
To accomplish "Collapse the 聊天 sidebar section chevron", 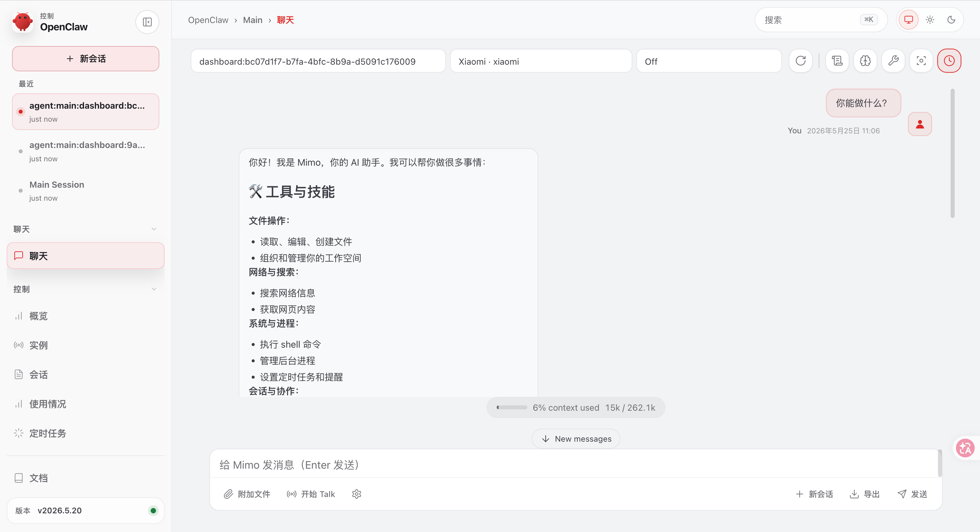I will (154, 229).
